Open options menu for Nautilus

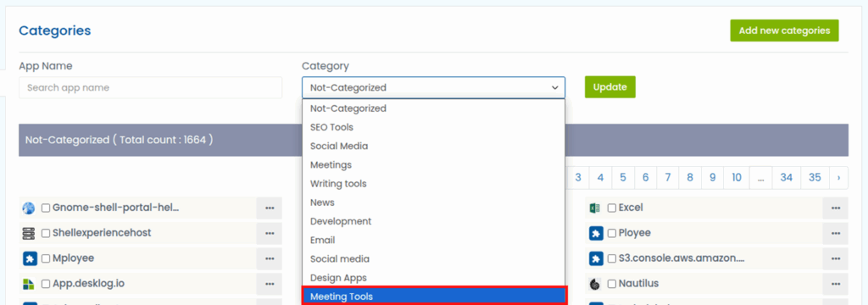tap(835, 284)
